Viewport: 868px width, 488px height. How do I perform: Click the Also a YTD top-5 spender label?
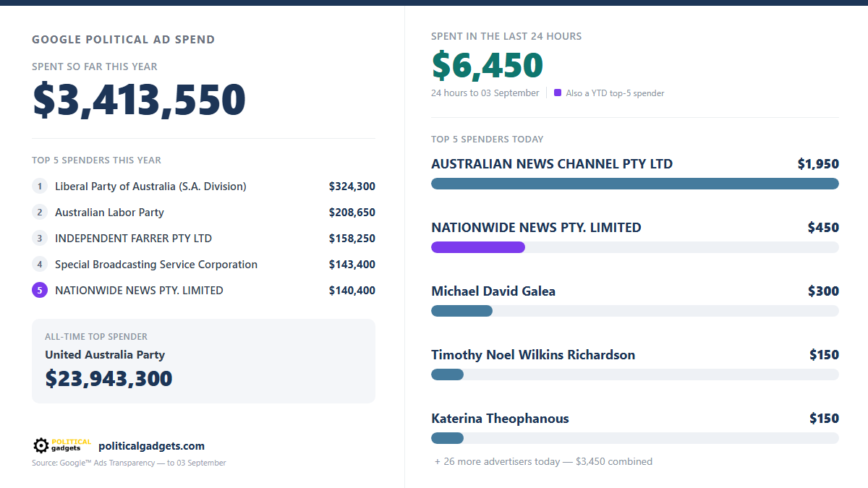615,93
